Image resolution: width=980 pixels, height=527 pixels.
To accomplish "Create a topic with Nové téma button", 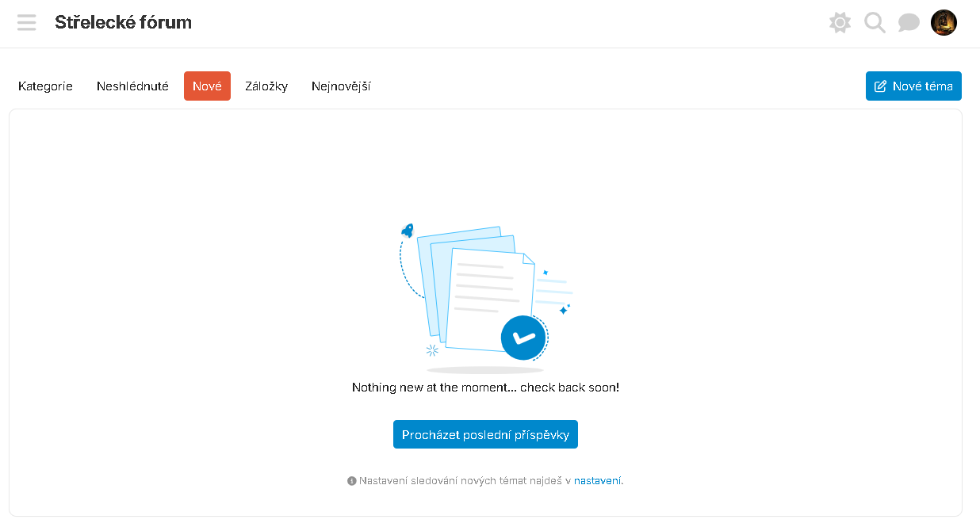I will point(913,86).
